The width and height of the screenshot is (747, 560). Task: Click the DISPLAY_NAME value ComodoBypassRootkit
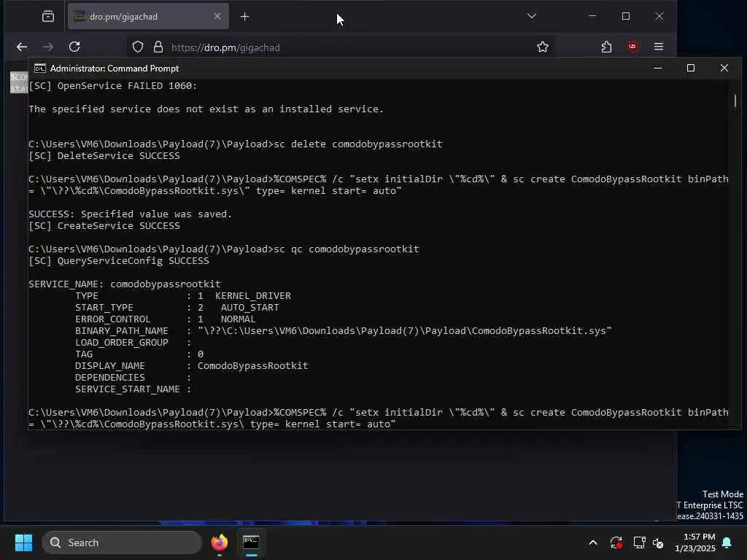[253, 366]
